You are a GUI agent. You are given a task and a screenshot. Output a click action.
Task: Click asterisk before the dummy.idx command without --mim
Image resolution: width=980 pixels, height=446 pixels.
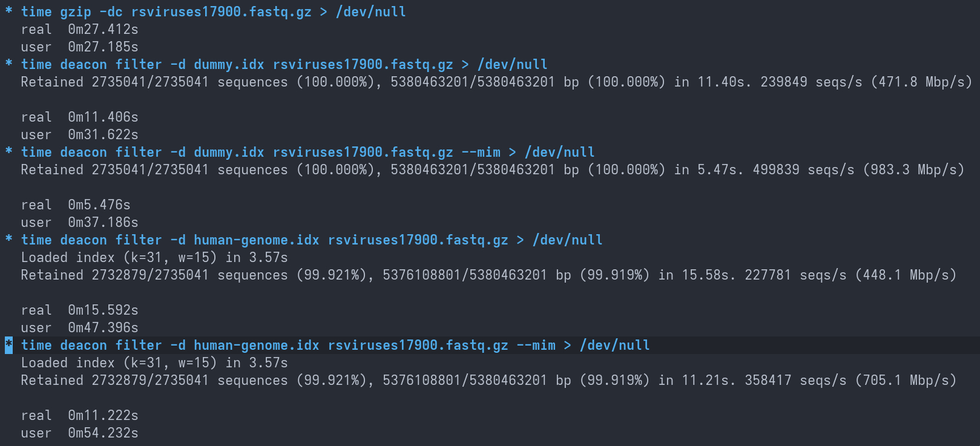point(8,64)
